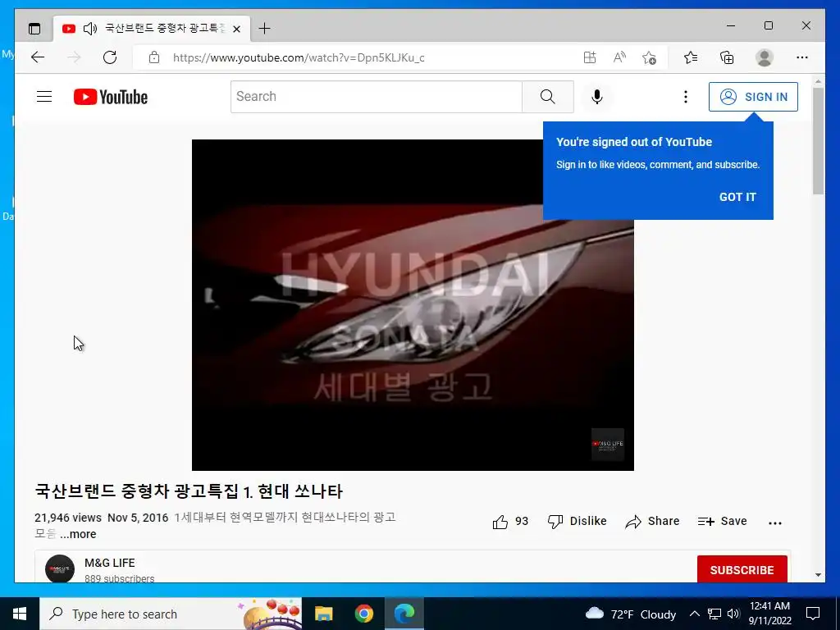The height and width of the screenshot is (630, 840).
Task: Close the YouTube tab
Action: pos(237,29)
